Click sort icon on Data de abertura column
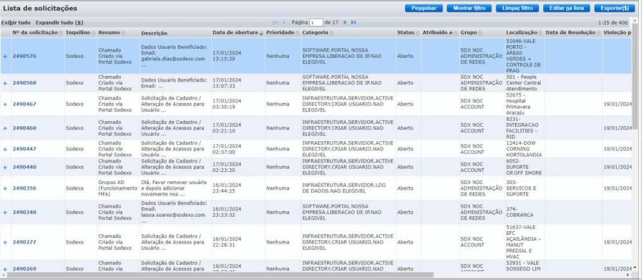 click(x=262, y=33)
